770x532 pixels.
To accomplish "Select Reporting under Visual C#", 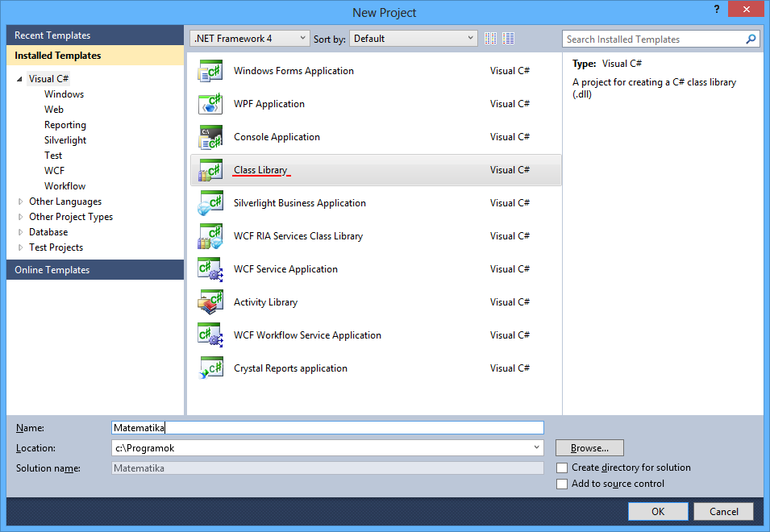I will pos(65,125).
